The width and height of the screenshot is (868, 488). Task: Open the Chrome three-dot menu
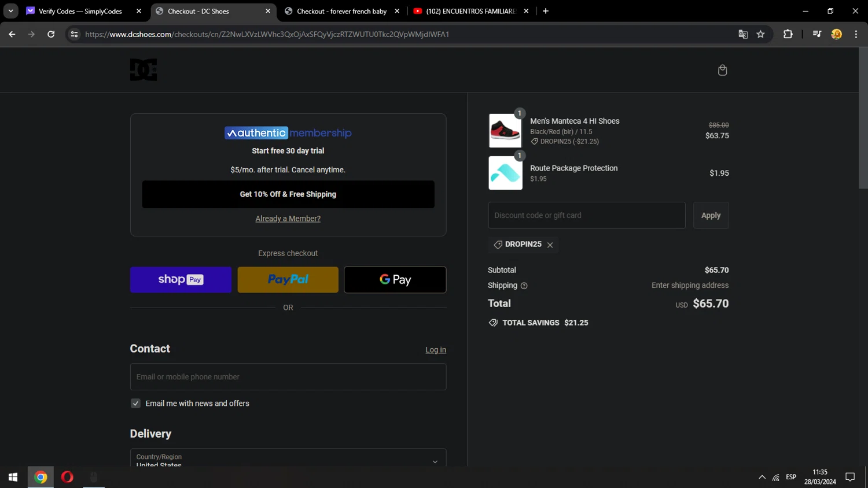[x=856, y=34]
